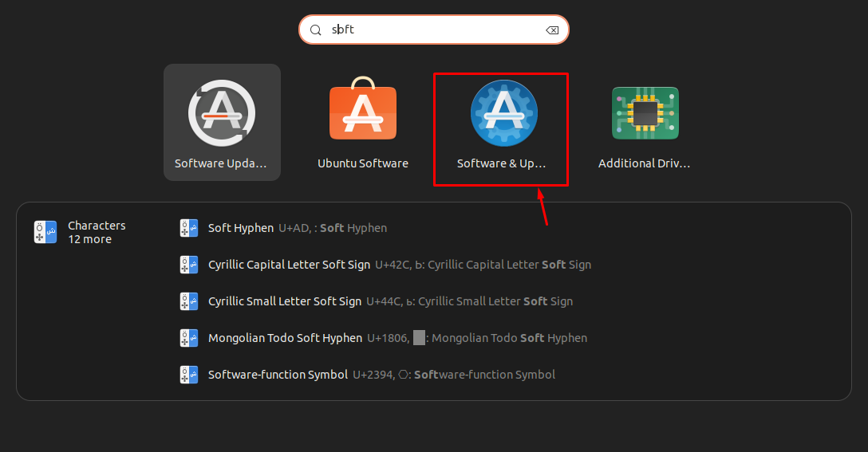
Task: Click the magnifier icon in search bar
Action: click(316, 29)
